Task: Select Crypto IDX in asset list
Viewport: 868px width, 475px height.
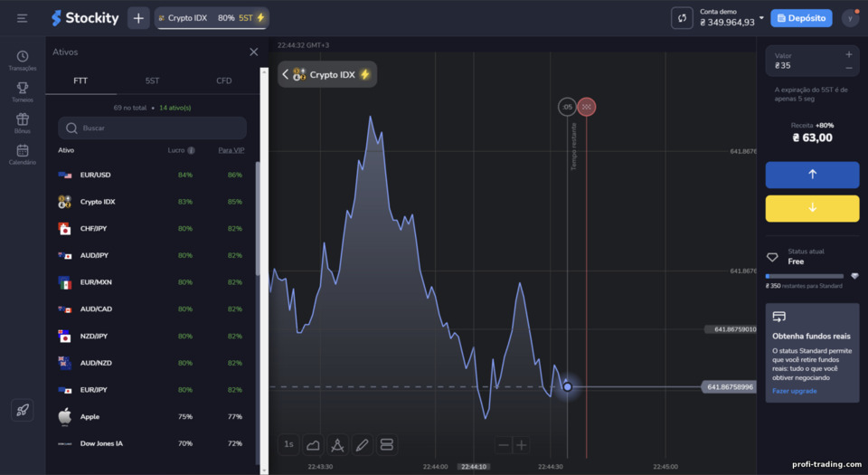Action: [x=151, y=202]
